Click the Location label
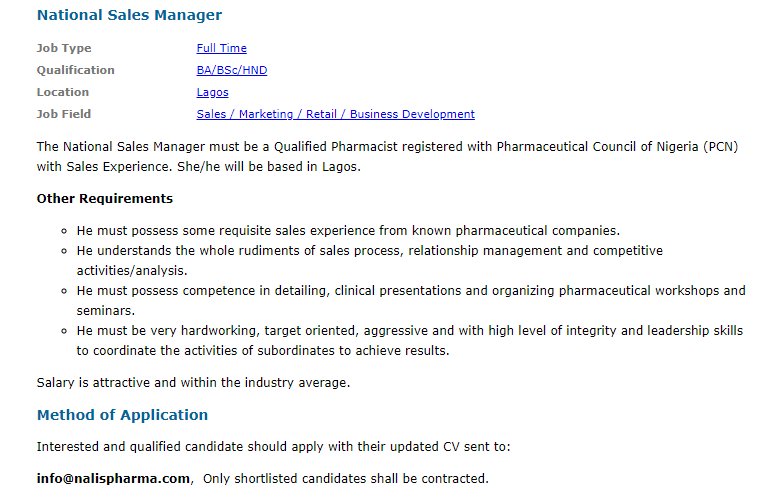The width and height of the screenshot is (767, 502). 63,92
